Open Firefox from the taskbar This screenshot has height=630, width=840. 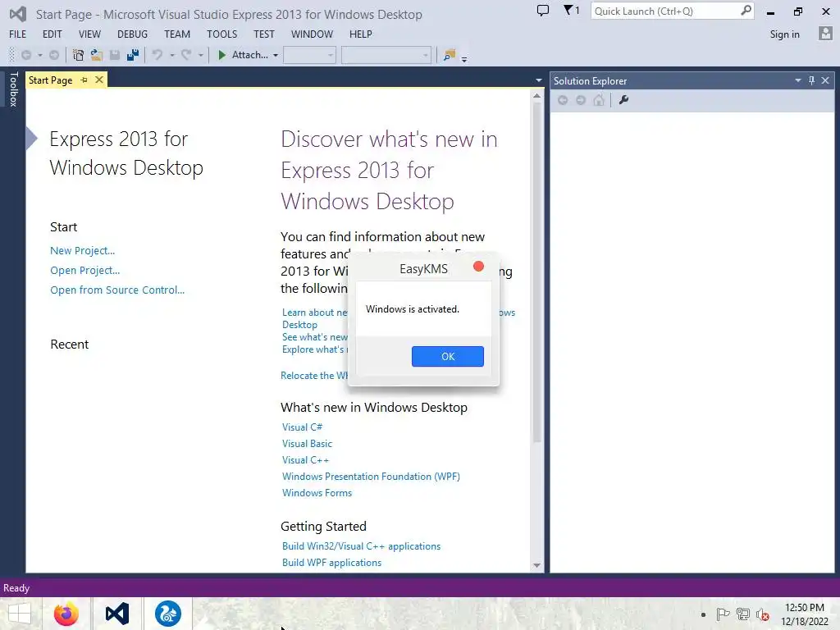[x=66, y=614]
